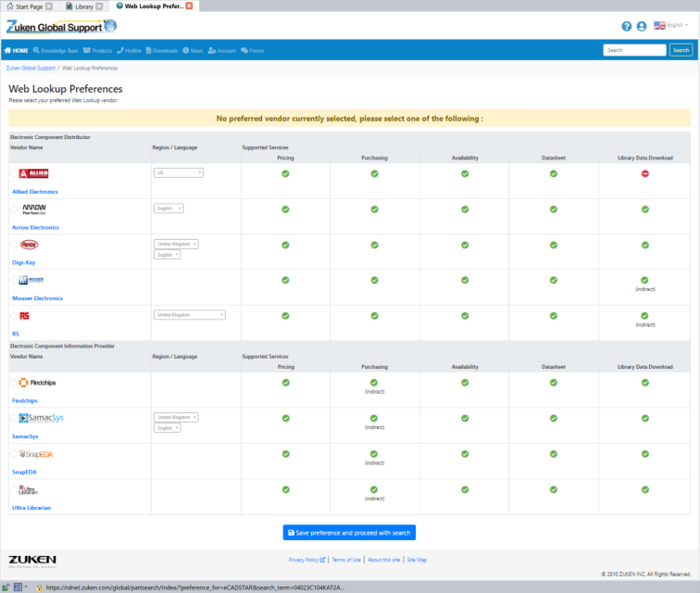Open Digi-Key United Kingdom region dropdown

pos(176,244)
